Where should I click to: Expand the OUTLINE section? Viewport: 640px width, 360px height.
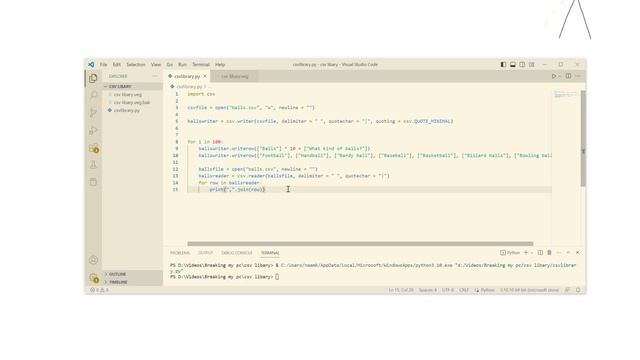[132, 274]
